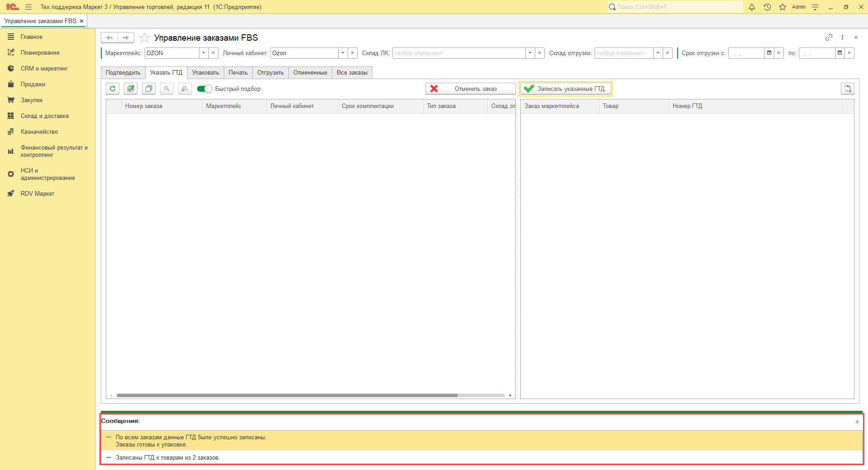This screenshot has height=470, width=868.
Task: Click the search magnifier toolbar icon
Action: coord(167,89)
